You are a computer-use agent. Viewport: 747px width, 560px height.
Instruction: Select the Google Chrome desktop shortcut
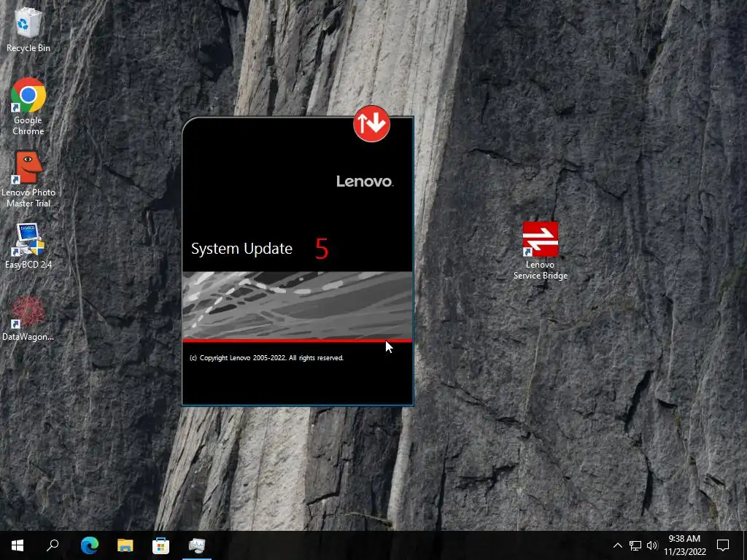pos(28,106)
